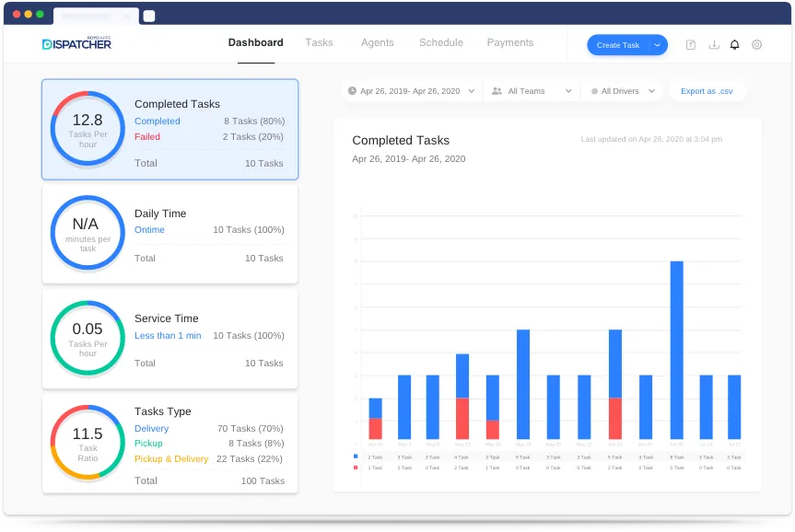Click the blue Tasks Per hour progress ring
Image resolution: width=795 pixels, height=532 pixels.
(x=88, y=130)
